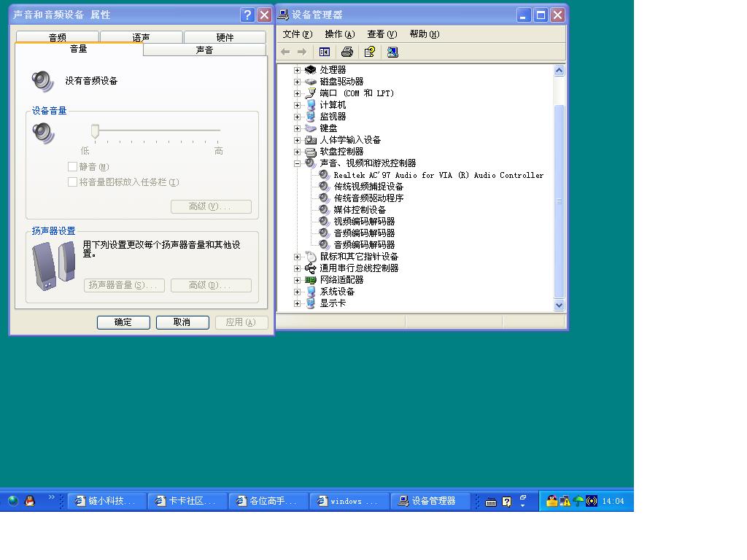This screenshot has width=747, height=560.
Task: Click the Properties help icon in toolbar
Action: [370, 52]
